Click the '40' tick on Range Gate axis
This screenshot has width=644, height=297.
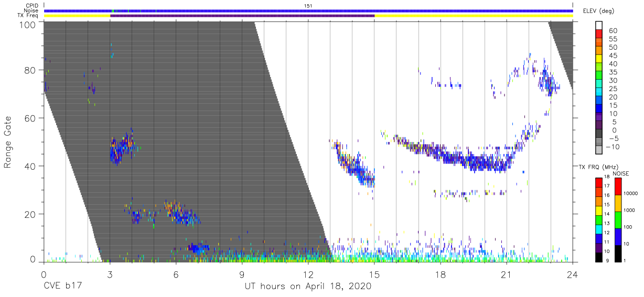click(x=30, y=166)
